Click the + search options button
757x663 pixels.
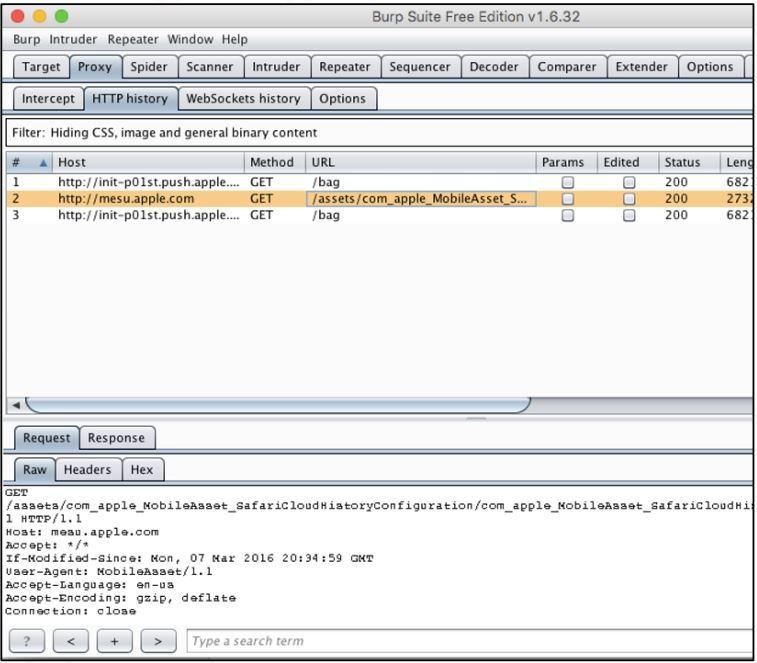[114, 641]
